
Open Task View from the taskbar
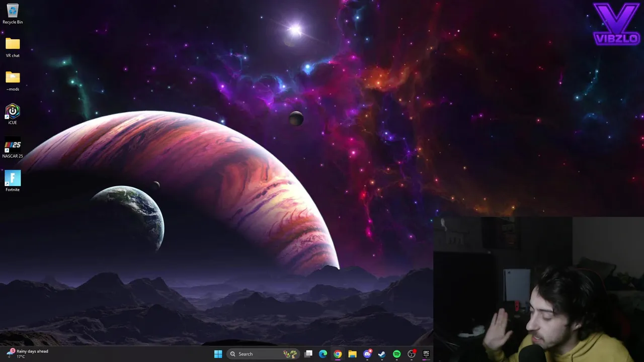pyautogui.click(x=308, y=354)
